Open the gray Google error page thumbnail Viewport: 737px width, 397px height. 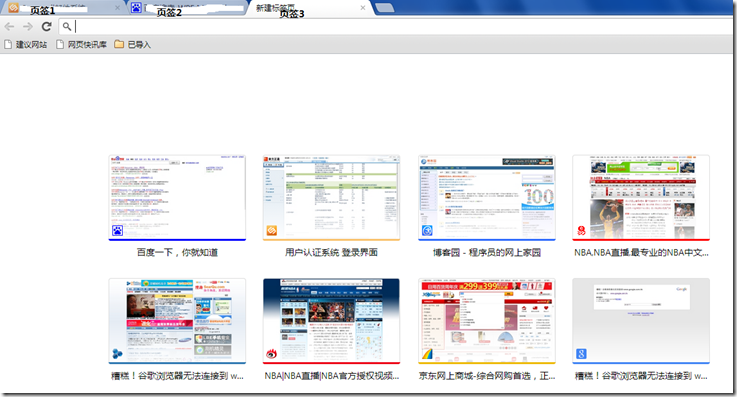point(641,321)
